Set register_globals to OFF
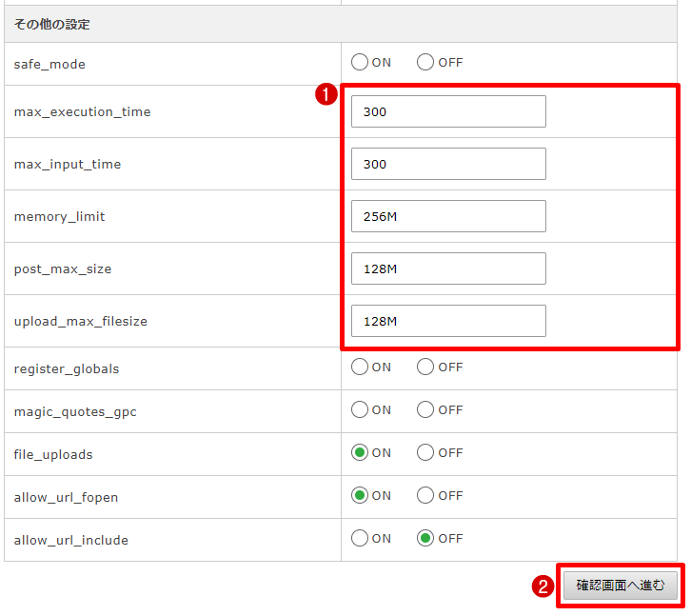 click(x=425, y=367)
